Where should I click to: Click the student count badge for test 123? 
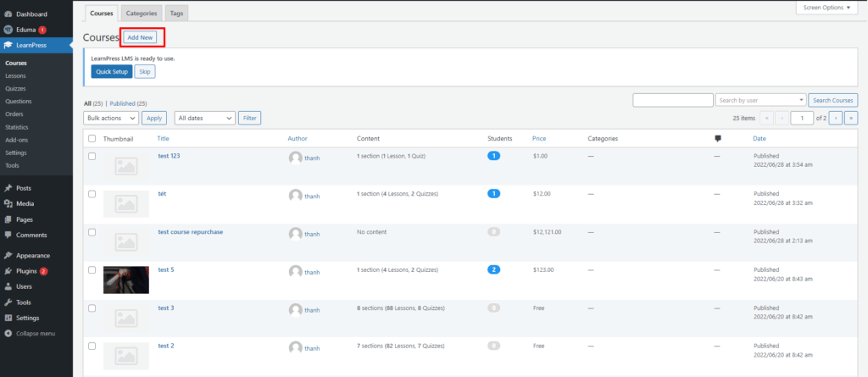[494, 156]
